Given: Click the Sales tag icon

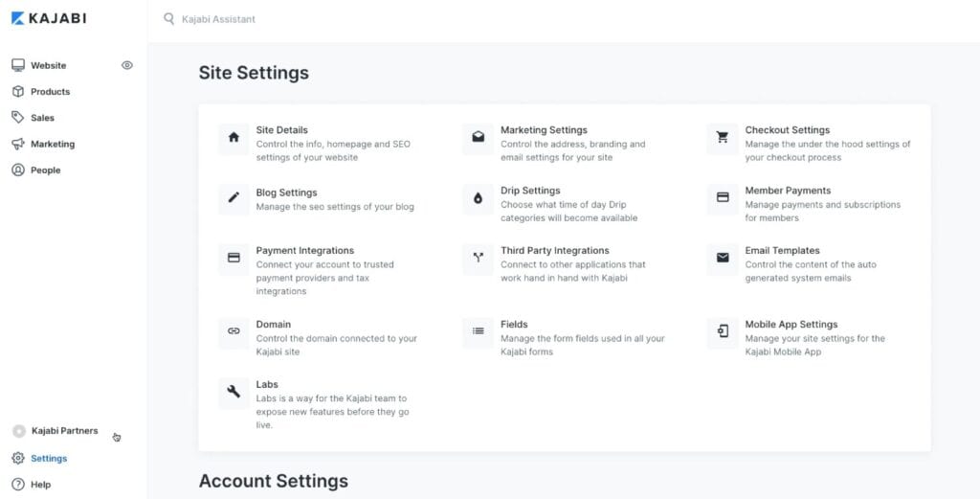Looking at the screenshot, I should click(18, 118).
